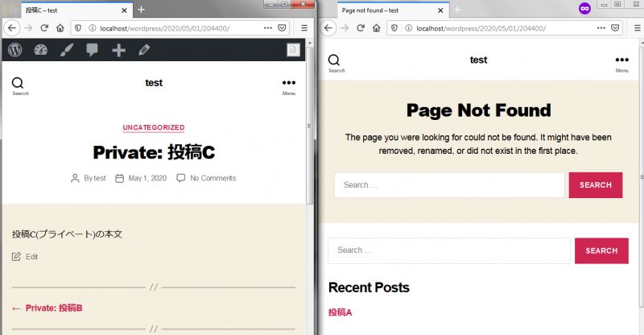Open recent post 投稿A
Screen dimensions: 644x335
pyautogui.click(x=340, y=312)
